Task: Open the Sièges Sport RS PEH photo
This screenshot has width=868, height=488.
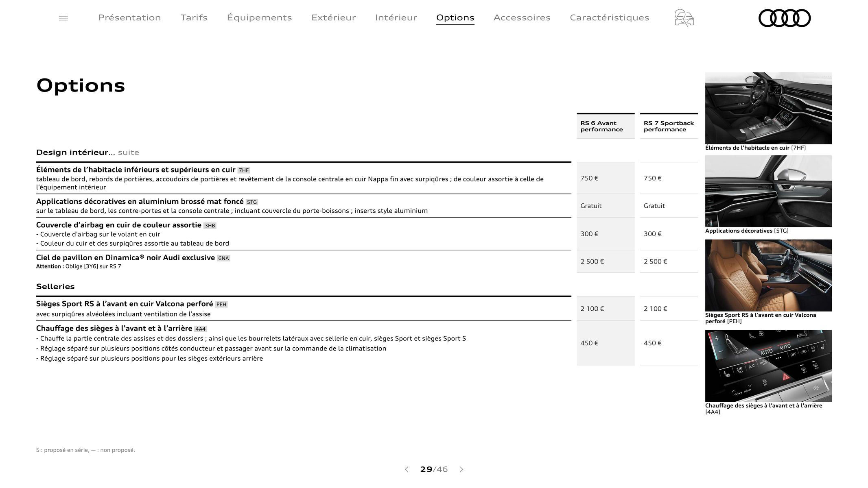Action: tap(768, 275)
